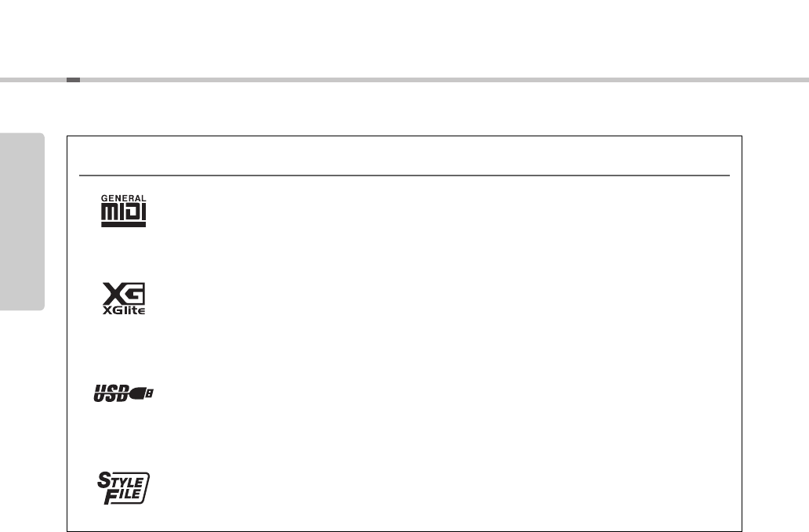Click the struck-through USB letters
The height and width of the screenshot is (532, 809).
tap(111, 393)
